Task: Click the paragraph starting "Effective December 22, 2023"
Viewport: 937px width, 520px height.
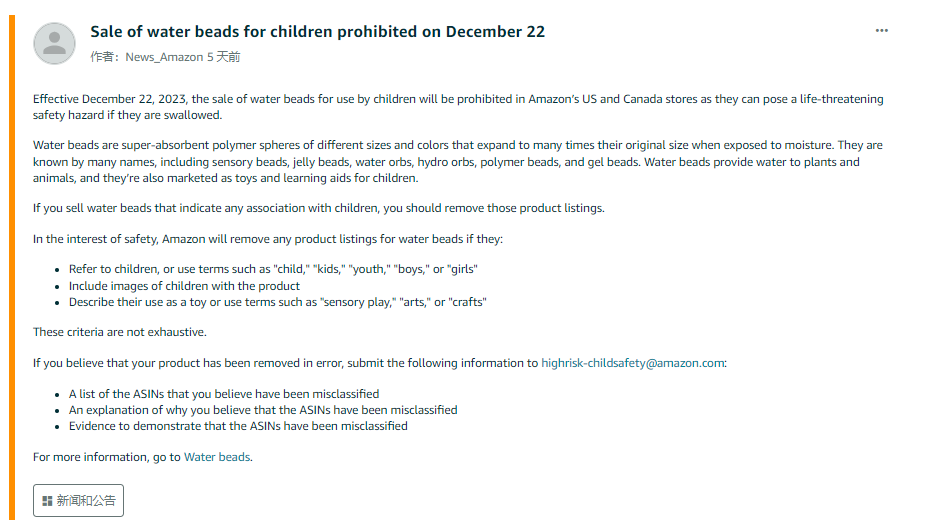Action: coord(458,107)
